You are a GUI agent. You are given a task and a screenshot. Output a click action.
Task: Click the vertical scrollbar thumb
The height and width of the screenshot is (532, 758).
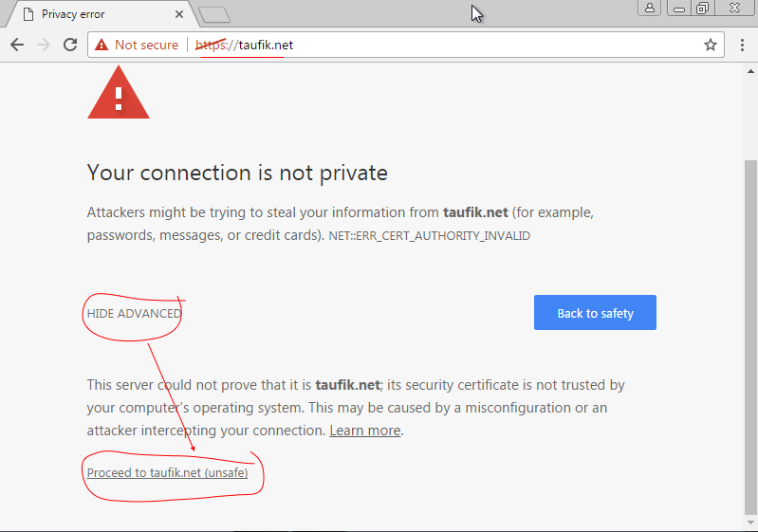point(750,338)
